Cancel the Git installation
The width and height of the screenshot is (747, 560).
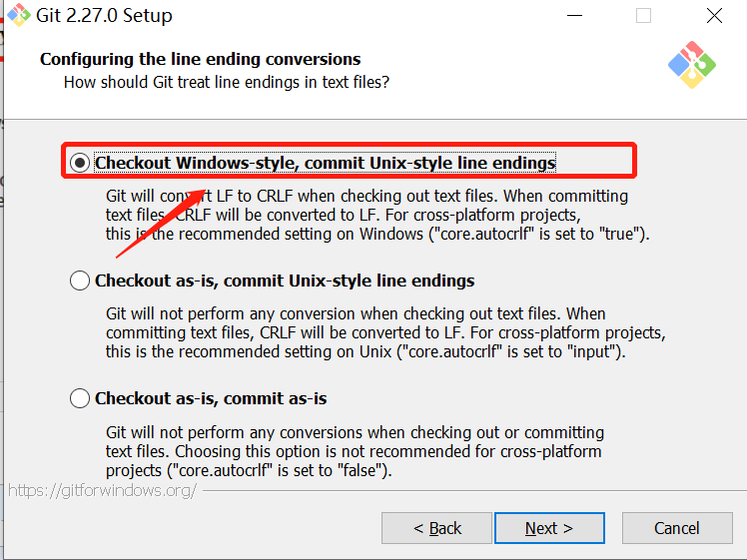[x=676, y=528]
